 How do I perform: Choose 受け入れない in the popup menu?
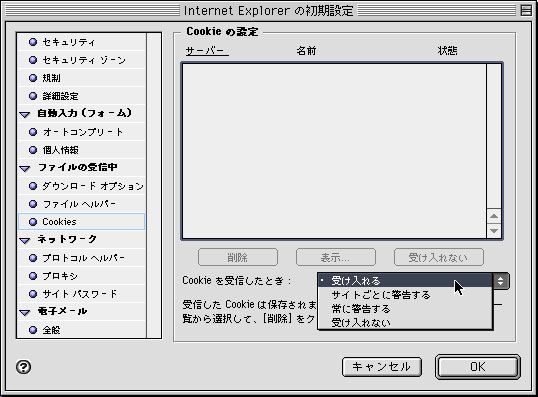pyautogui.click(x=406, y=323)
